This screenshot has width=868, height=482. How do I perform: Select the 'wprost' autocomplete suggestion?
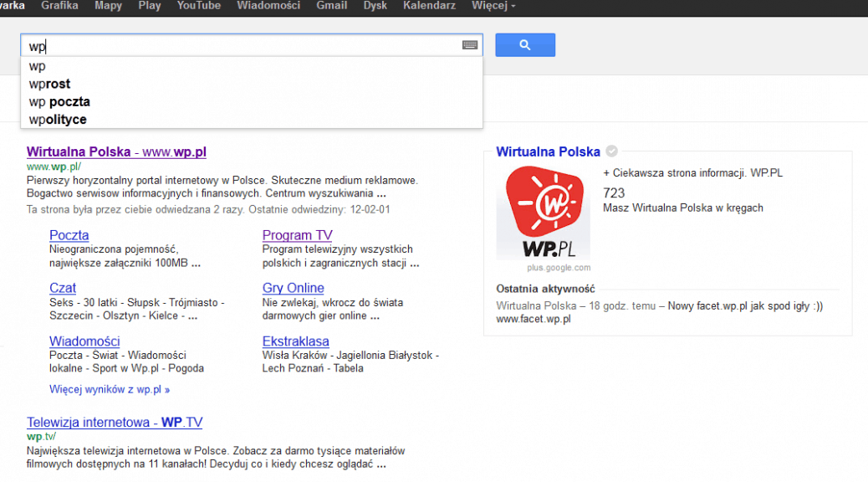point(252,84)
